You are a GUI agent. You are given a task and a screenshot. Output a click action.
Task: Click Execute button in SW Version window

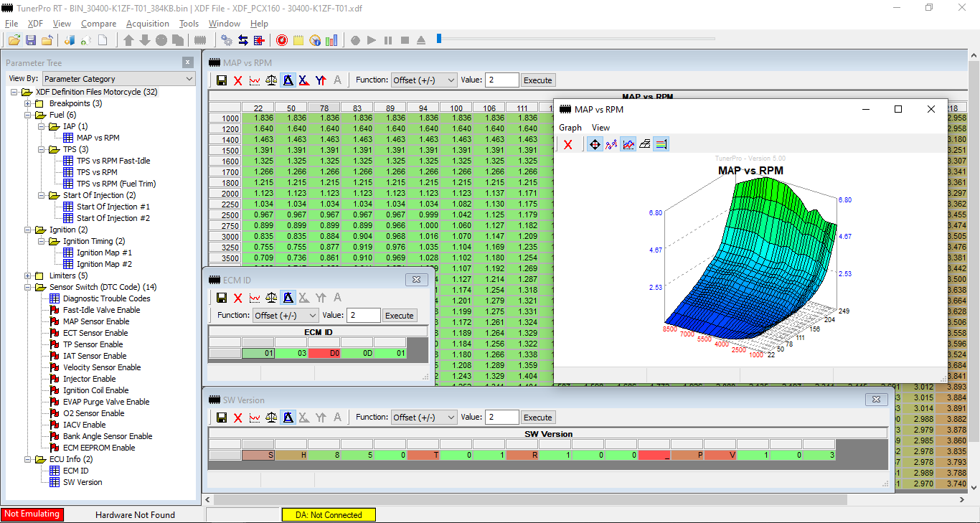coord(537,418)
